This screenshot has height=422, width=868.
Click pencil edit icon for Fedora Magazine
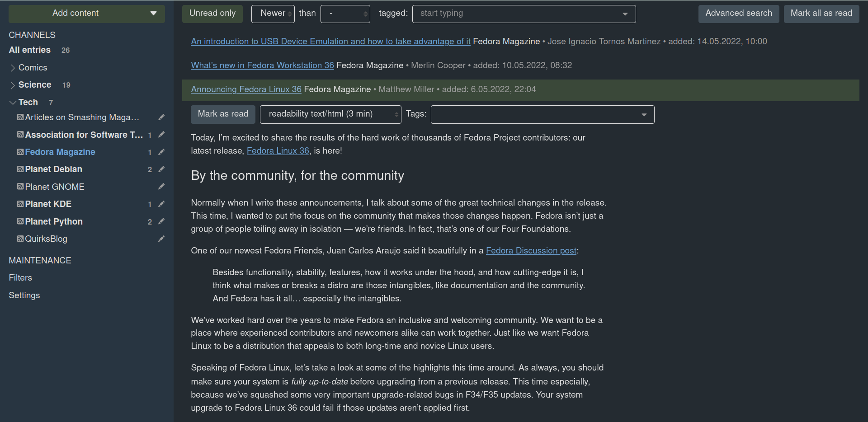click(161, 152)
